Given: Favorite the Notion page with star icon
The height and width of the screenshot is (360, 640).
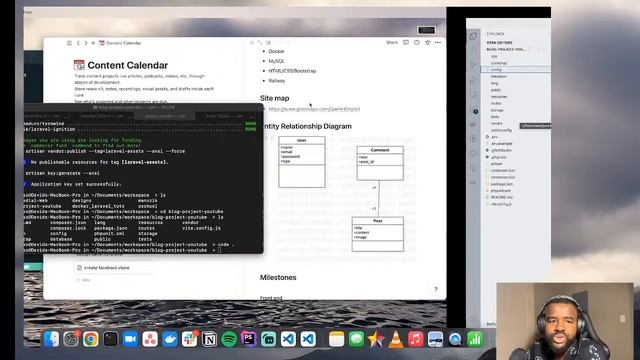Looking at the screenshot, I should pyautogui.click(x=427, y=42).
